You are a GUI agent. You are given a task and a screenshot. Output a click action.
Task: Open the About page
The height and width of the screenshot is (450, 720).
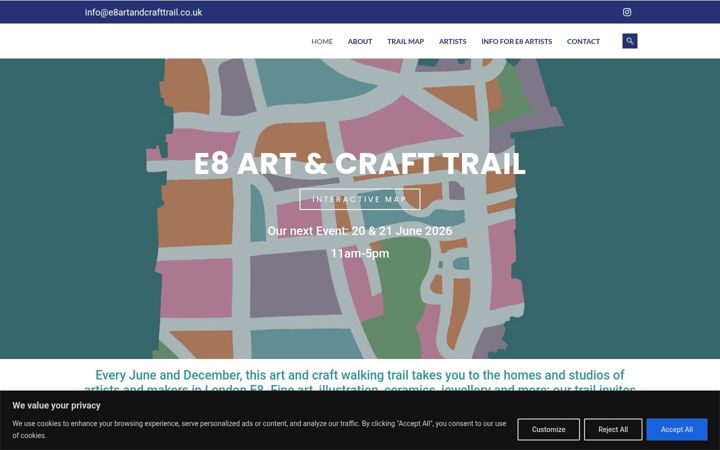(360, 41)
